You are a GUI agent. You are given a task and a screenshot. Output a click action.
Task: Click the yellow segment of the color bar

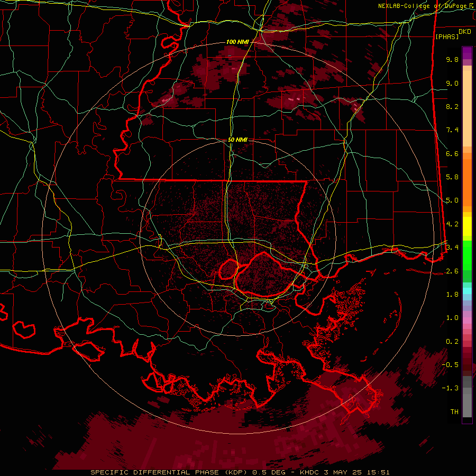(467, 226)
